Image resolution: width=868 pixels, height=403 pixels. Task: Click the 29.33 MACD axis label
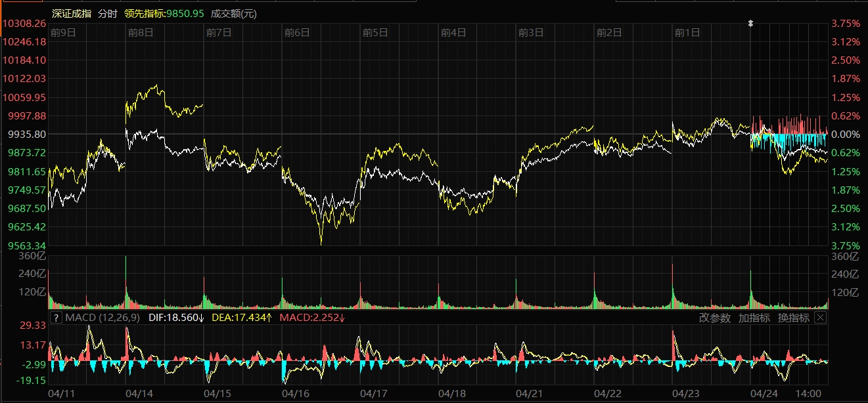point(33,326)
